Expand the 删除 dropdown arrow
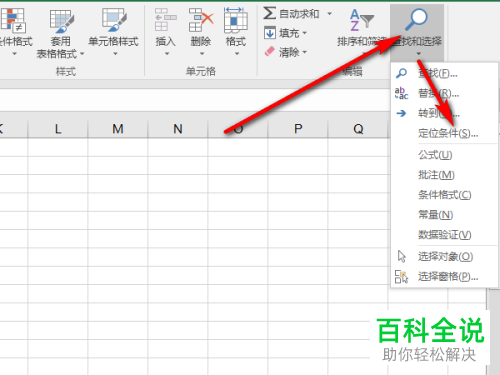The width and height of the screenshot is (500, 375). point(202,54)
